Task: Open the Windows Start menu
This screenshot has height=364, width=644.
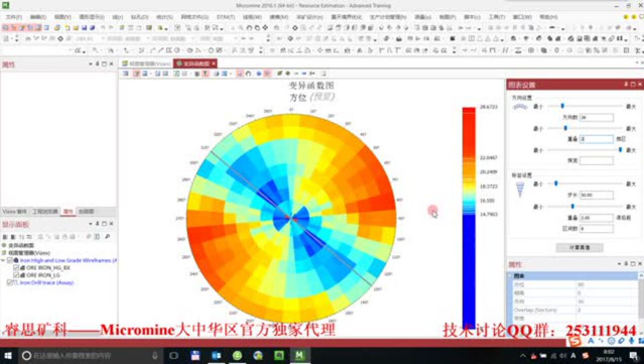Action: (x=8, y=355)
